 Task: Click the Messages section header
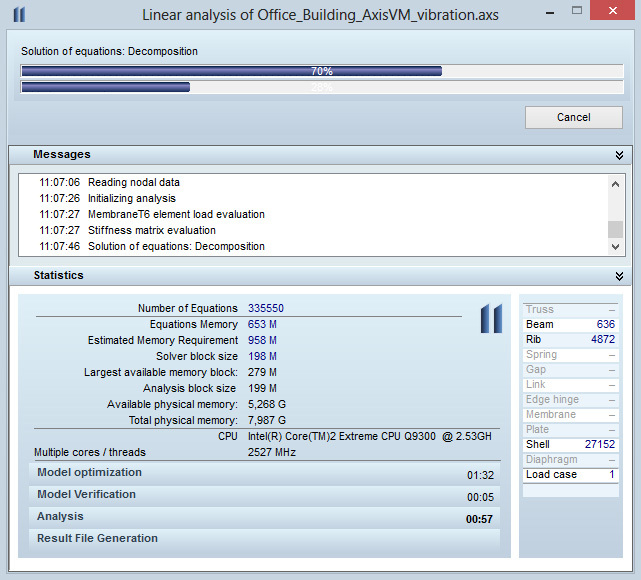[x=62, y=155]
